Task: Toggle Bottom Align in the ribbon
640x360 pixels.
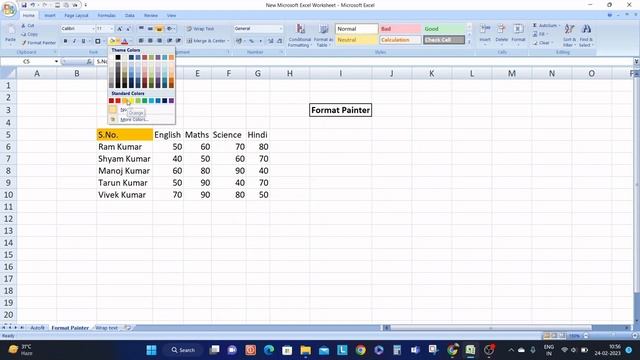Action: click(x=159, y=29)
